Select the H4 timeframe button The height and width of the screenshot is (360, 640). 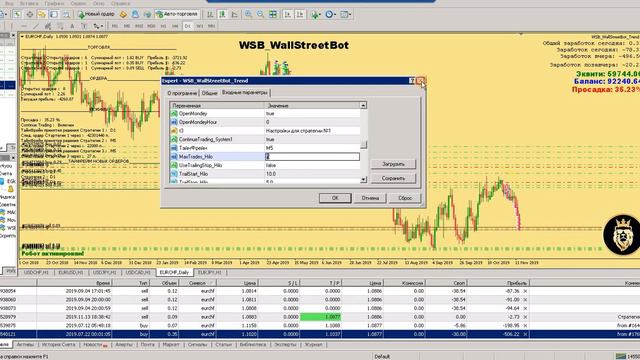click(x=175, y=26)
